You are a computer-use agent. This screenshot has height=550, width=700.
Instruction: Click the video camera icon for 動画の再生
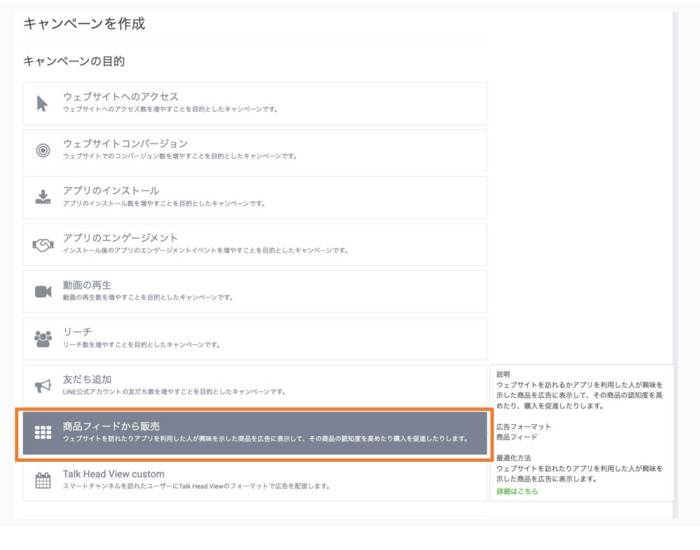tap(42, 291)
